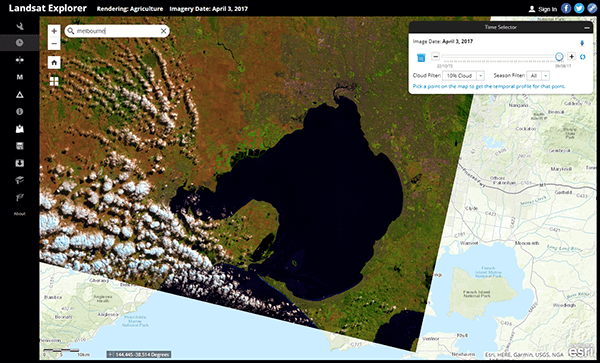Open the About item in sidebar
This screenshot has width=600, height=363.
pos(20,214)
